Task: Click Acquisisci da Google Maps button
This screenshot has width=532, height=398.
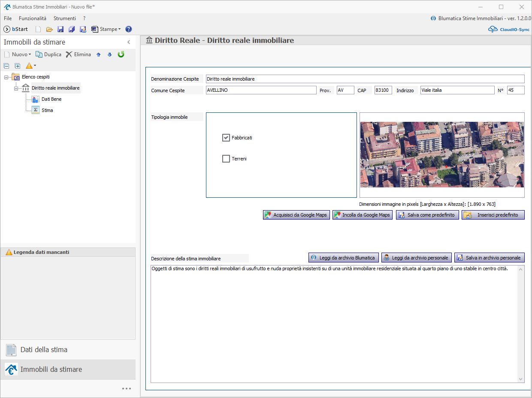Action: click(296, 215)
